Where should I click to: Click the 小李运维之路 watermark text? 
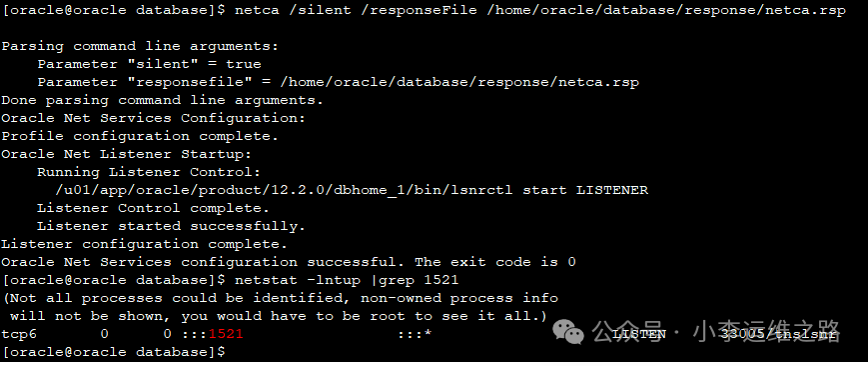[767, 332]
